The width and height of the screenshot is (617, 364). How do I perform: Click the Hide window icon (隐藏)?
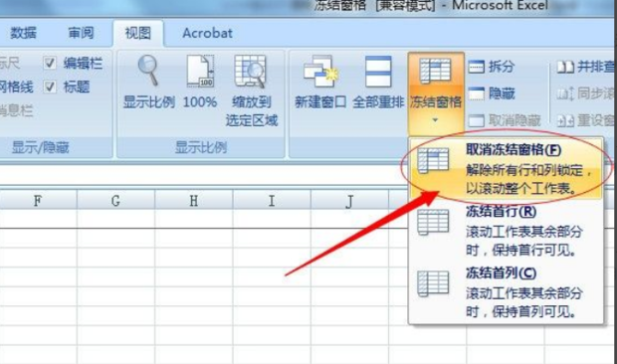(477, 93)
